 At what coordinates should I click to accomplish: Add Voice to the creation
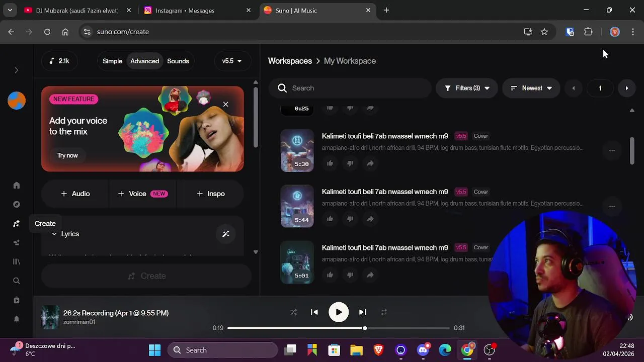point(142,194)
